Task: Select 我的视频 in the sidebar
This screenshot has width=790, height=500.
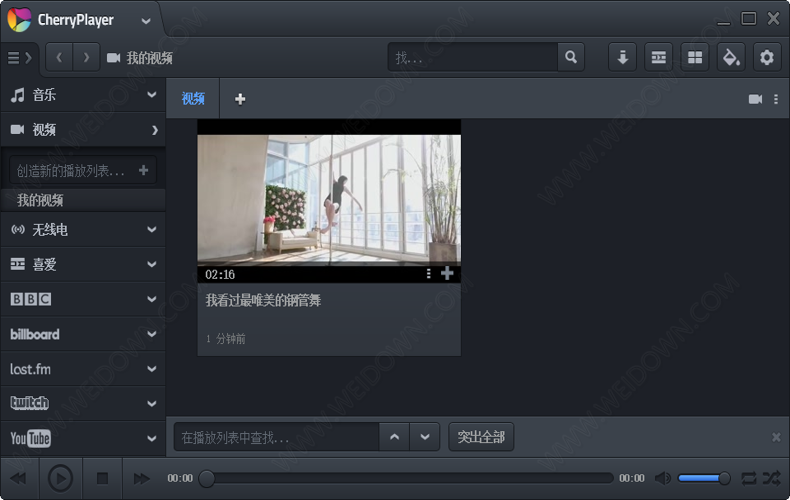Action: pyautogui.click(x=40, y=200)
